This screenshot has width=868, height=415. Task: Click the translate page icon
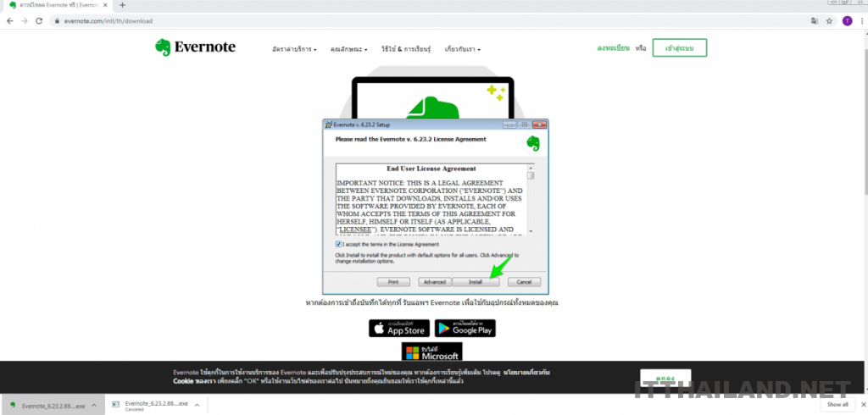[x=815, y=21]
